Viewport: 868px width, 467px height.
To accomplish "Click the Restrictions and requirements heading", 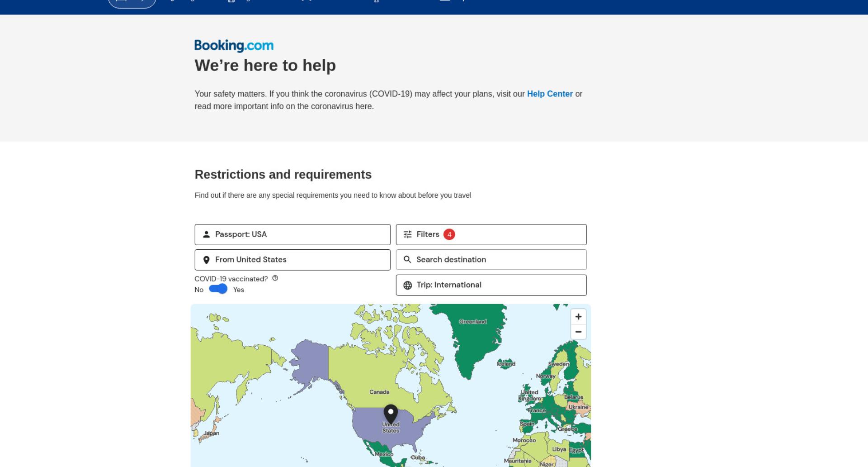I will point(283,174).
